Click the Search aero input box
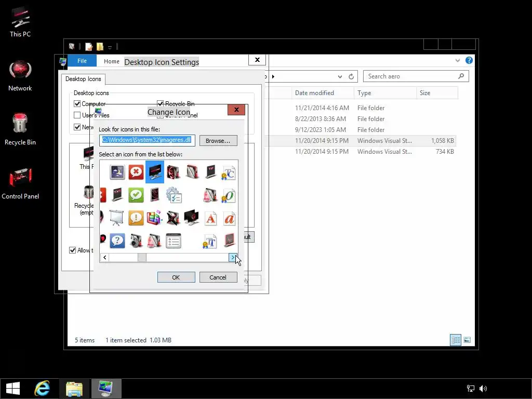The image size is (532, 399). (x=410, y=76)
